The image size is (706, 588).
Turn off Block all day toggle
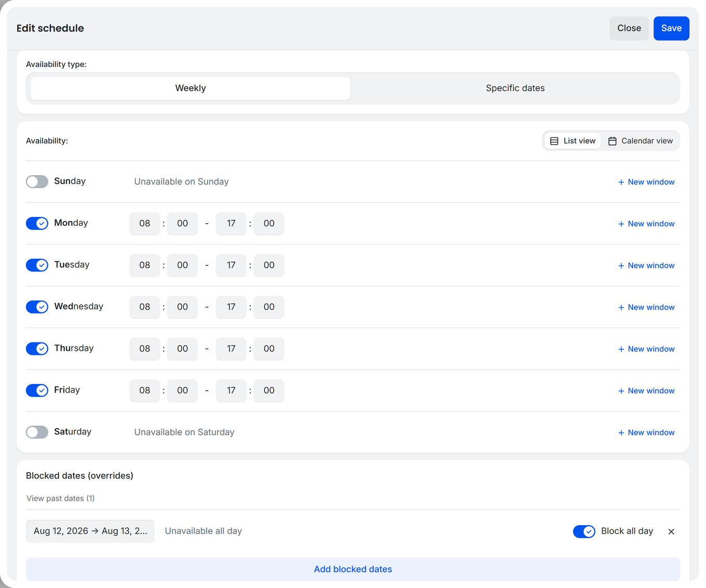click(584, 531)
